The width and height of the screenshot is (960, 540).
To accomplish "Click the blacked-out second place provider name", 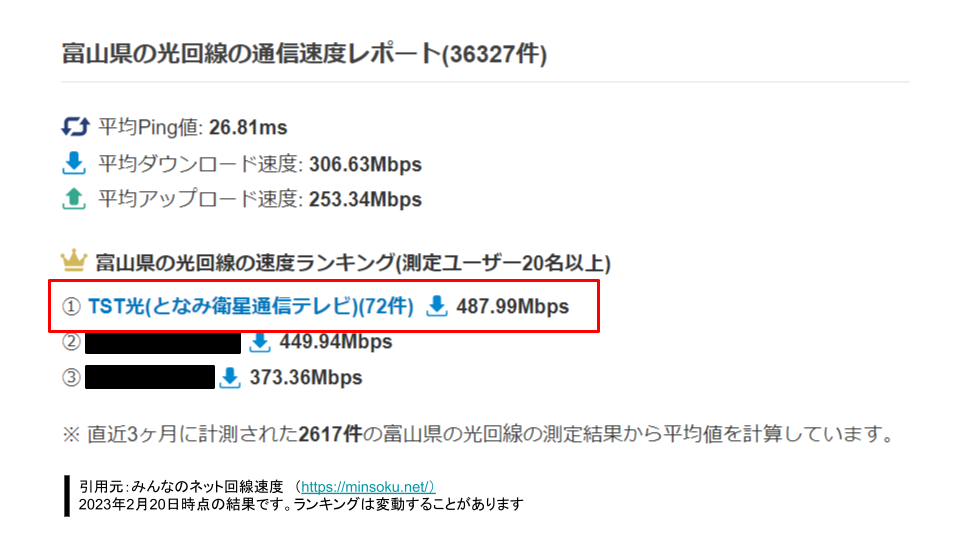I will point(163,342).
